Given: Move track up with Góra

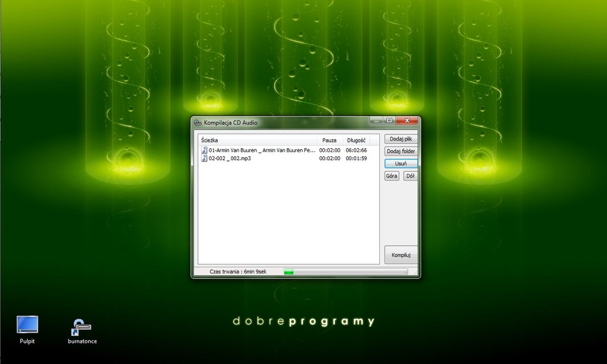Looking at the screenshot, I should [392, 176].
